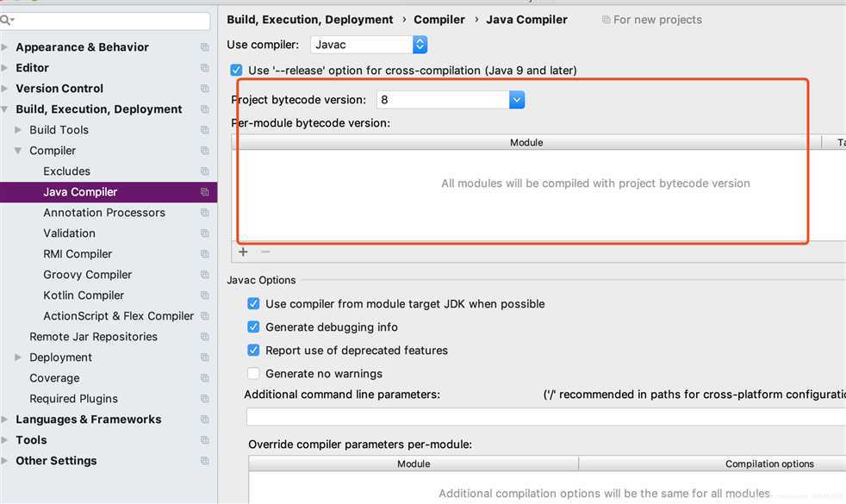The height and width of the screenshot is (504, 846).
Task: Select Annotation Processors in the sidebar
Action: [x=104, y=213]
